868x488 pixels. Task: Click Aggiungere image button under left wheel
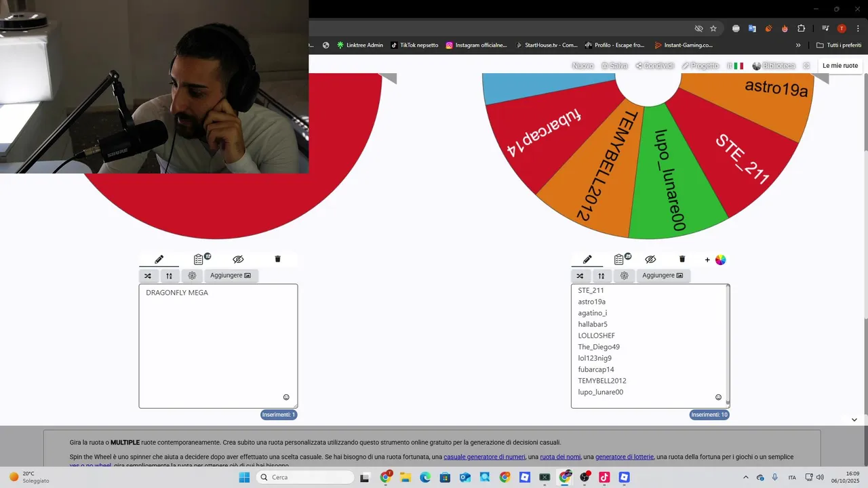pyautogui.click(x=231, y=276)
